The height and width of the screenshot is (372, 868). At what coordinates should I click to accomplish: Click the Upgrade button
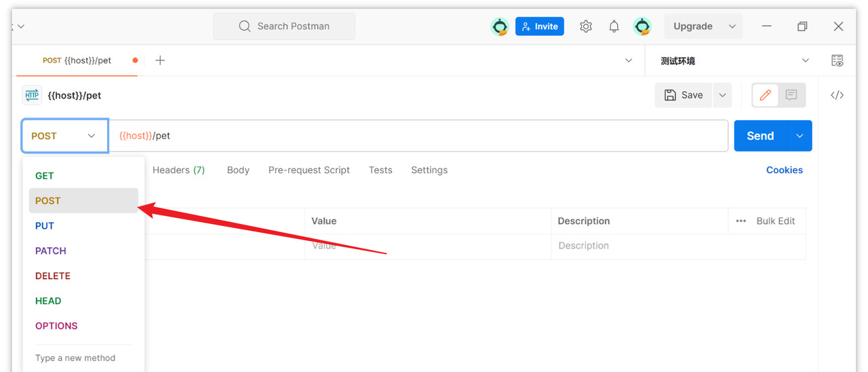coord(693,26)
